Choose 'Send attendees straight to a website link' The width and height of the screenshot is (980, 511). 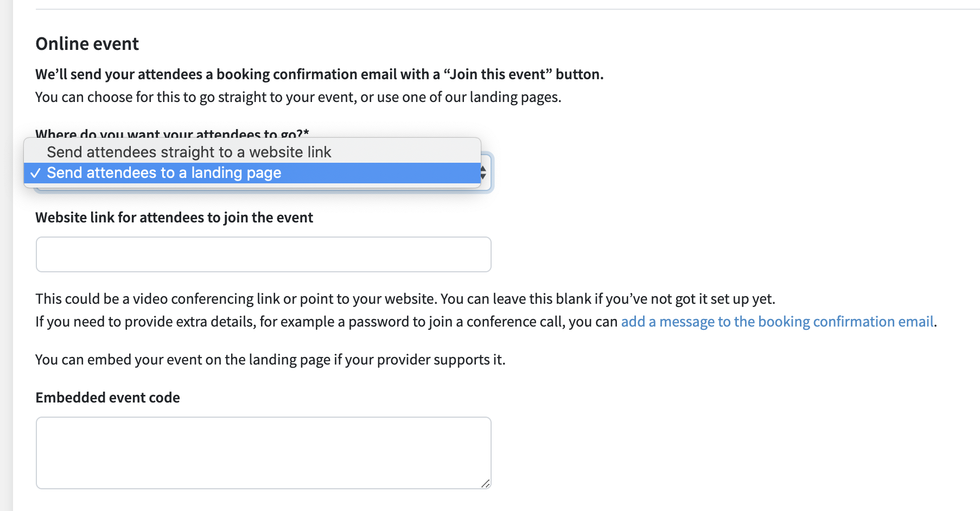(189, 152)
